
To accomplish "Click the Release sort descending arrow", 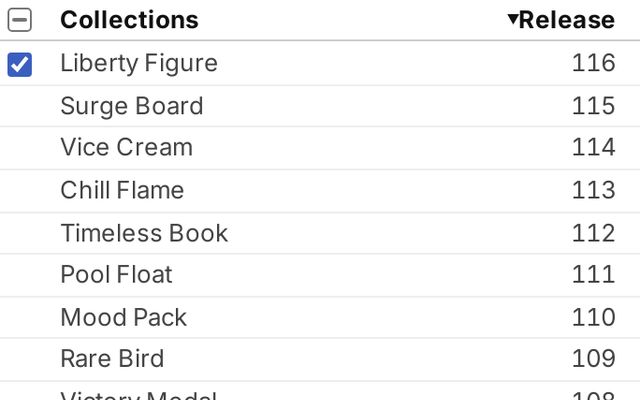I will click(513, 19).
